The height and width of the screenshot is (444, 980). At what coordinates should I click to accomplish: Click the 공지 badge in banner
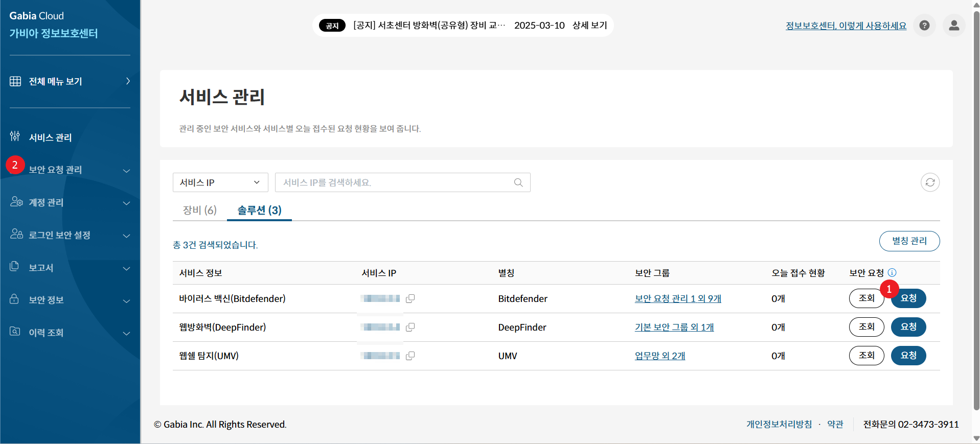coord(332,26)
